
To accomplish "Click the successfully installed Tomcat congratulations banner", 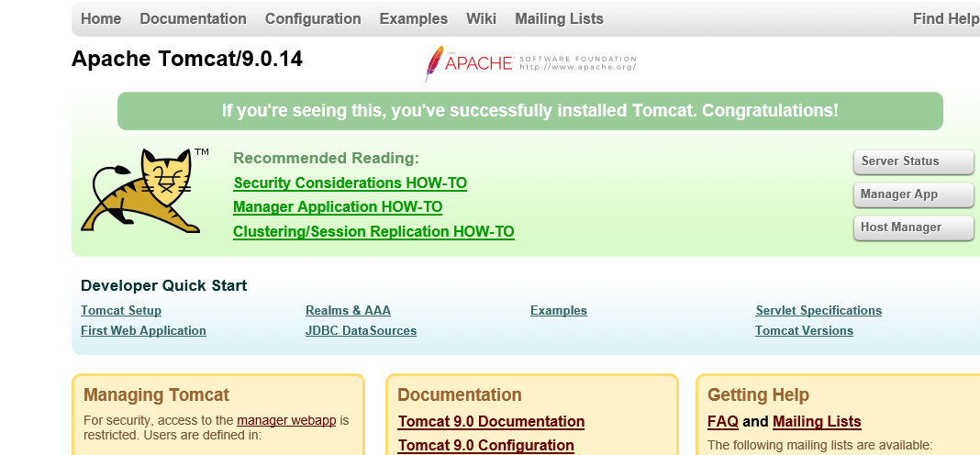I will coord(530,111).
